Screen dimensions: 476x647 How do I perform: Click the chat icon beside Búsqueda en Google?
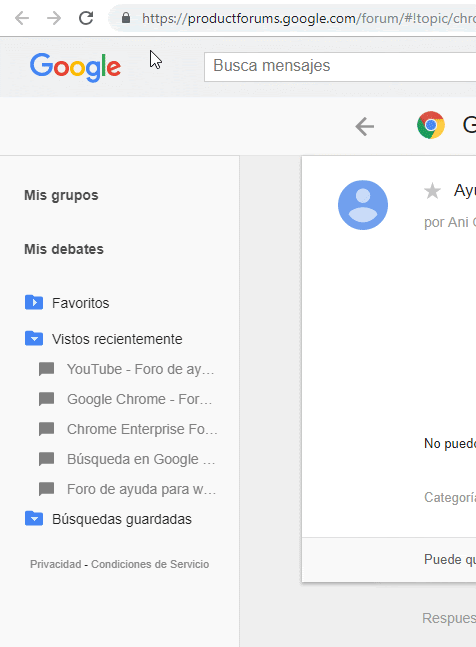(47, 459)
